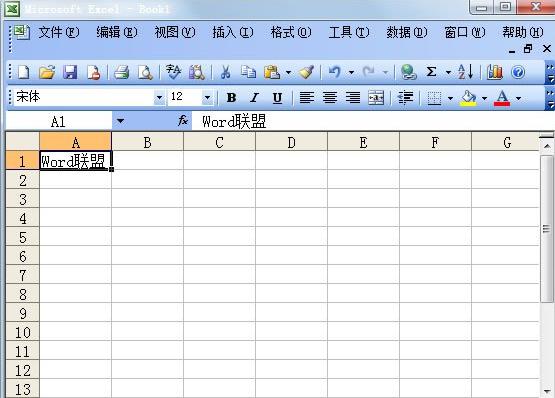Image resolution: width=555 pixels, height=398 pixels.
Task: Apply the red font color swatch
Action: (502, 98)
